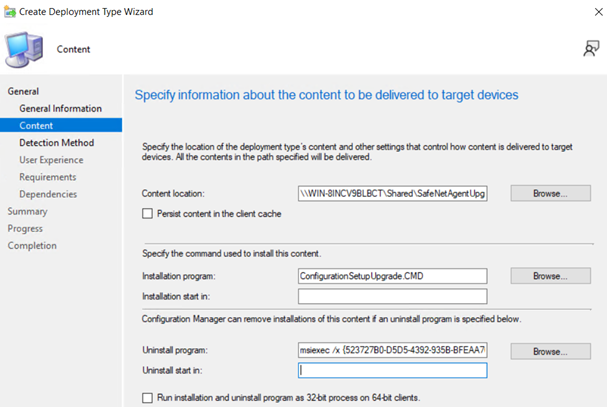Click the user feedback icon top right

pyautogui.click(x=590, y=49)
